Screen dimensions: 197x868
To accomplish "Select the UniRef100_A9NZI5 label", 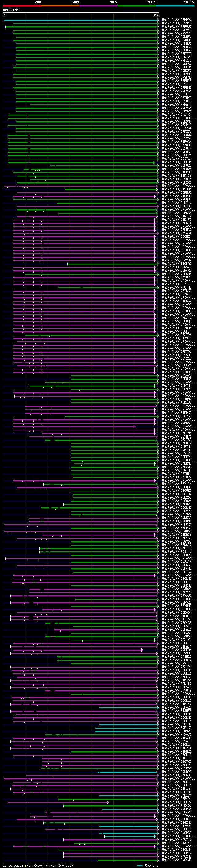I will coord(177,61).
